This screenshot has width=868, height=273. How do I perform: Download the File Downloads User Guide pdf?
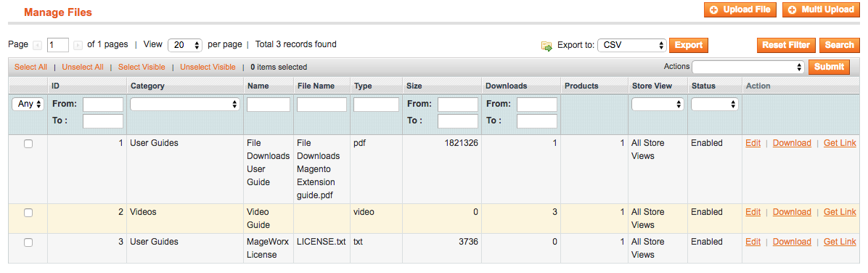(x=792, y=143)
